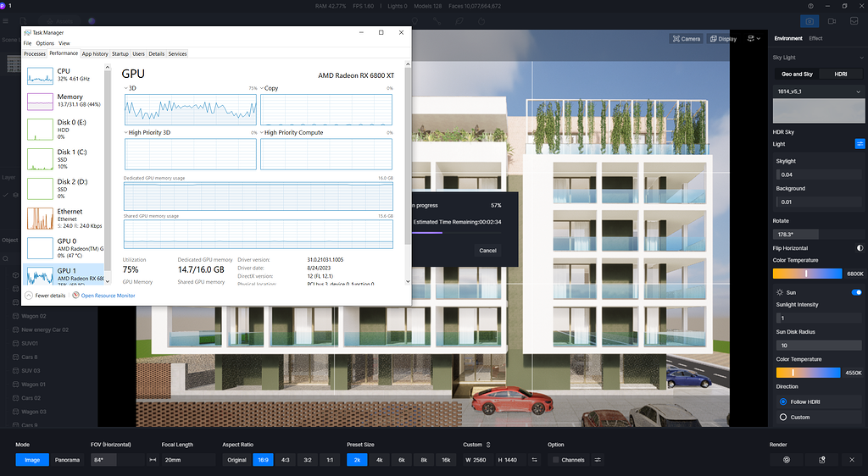Viewport: 868px width, 476px height.
Task: Choose Original aspect ratio
Action: (x=237, y=460)
